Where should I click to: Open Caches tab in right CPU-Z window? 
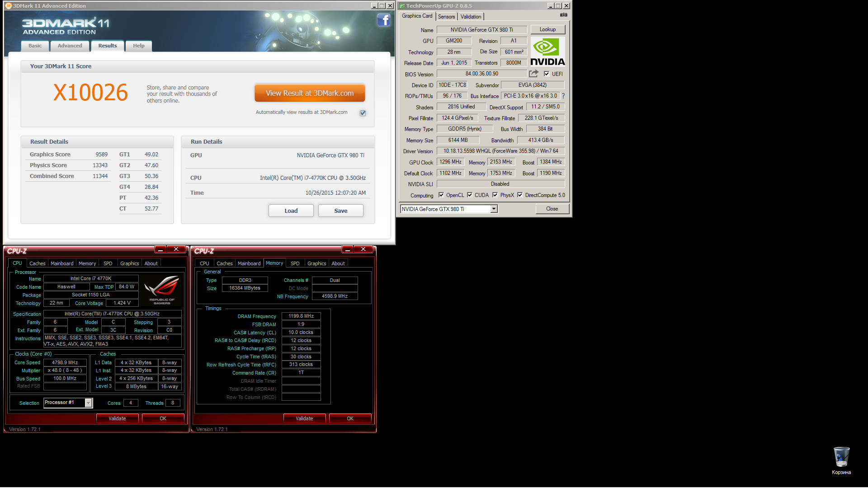224,263
